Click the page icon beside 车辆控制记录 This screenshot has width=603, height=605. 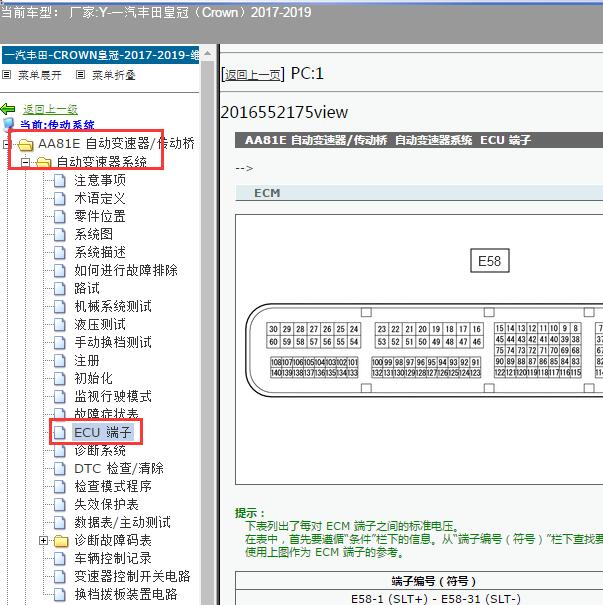[x=59, y=558]
